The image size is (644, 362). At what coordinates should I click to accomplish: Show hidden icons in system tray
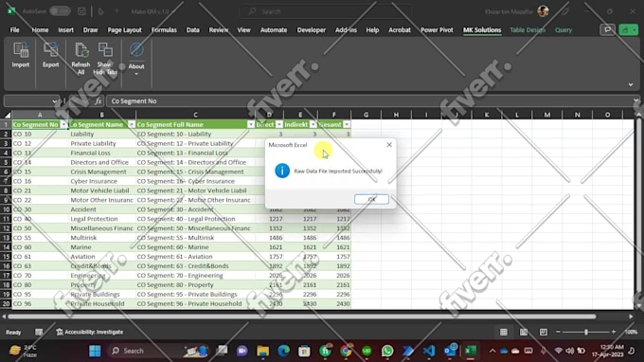(x=492, y=351)
